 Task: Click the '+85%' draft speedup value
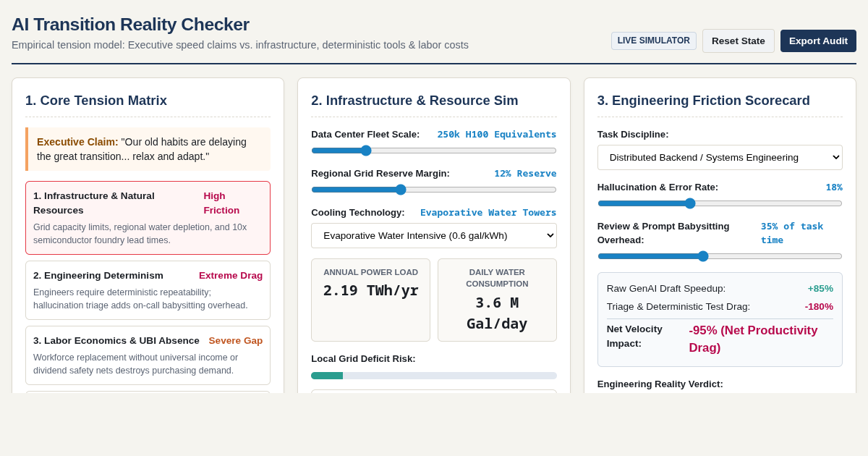(820, 288)
